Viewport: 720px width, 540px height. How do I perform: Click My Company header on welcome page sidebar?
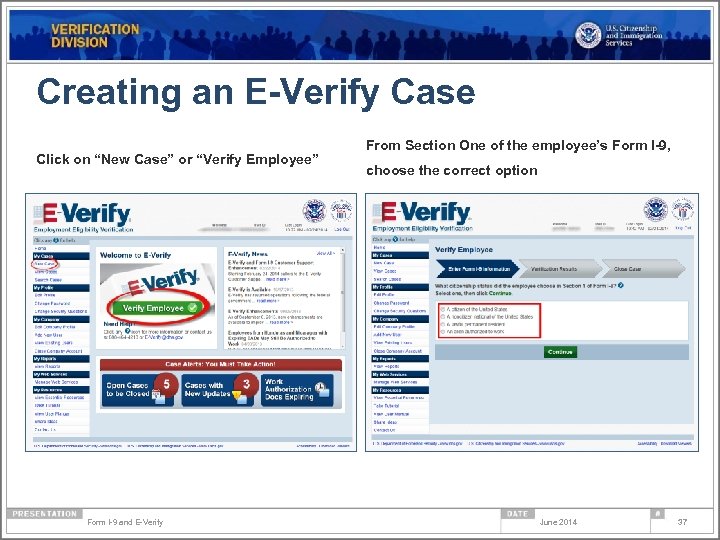click(x=61, y=319)
